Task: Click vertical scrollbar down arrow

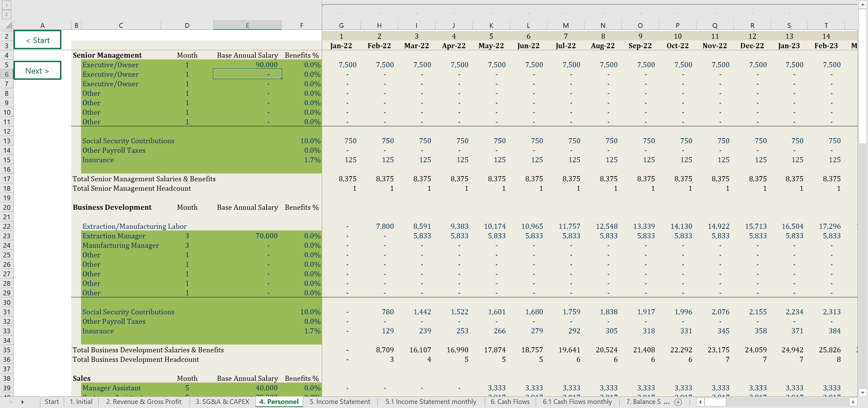Action: [863, 392]
